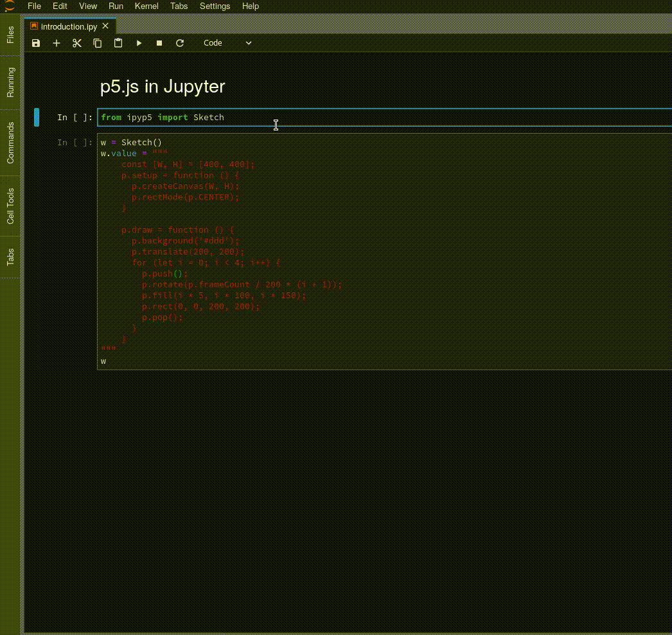The height and width of the screenshot is (635, 672).
Task: Click the 'p.push();' line
Action: [x=165, y=274]
